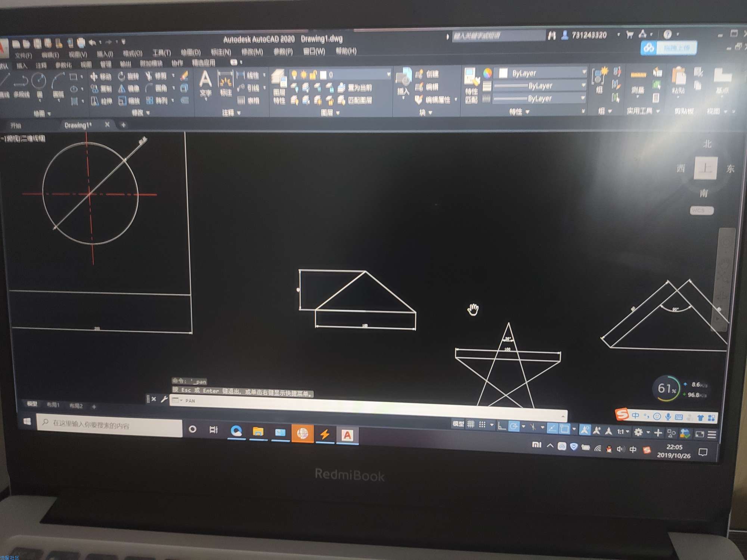Toggle object snap tracking in status bar
Image resolution: width=747 pixels, height=560 pixels.
pyautogui.click(x=552, y=428)
